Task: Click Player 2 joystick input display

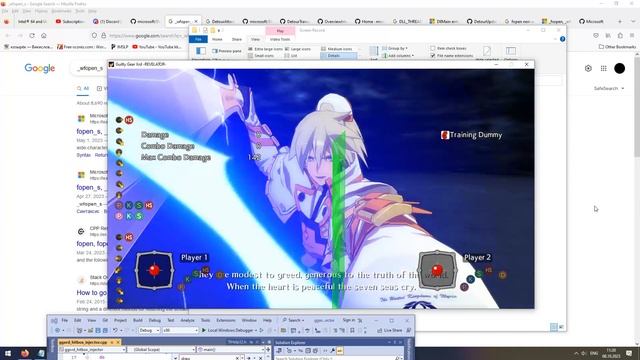Action: coord(437,270)
